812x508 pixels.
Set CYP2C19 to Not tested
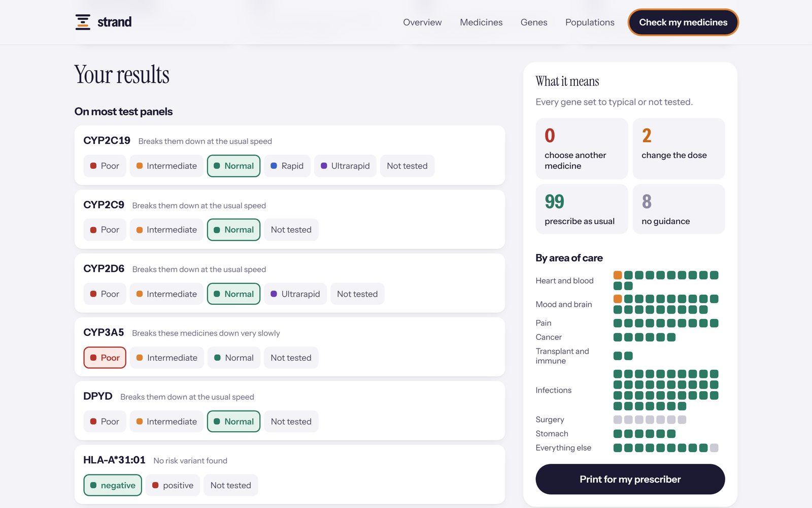tap(407, 166)
